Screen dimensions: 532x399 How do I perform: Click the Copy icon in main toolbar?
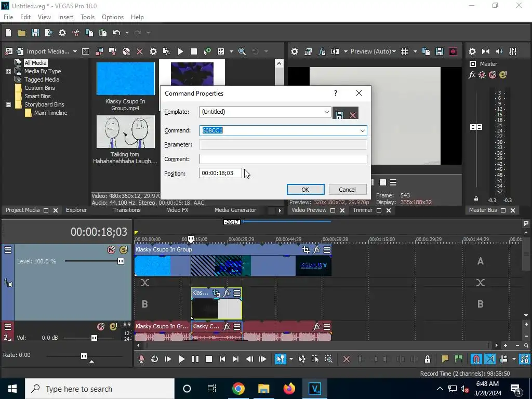tap(89, 33)
